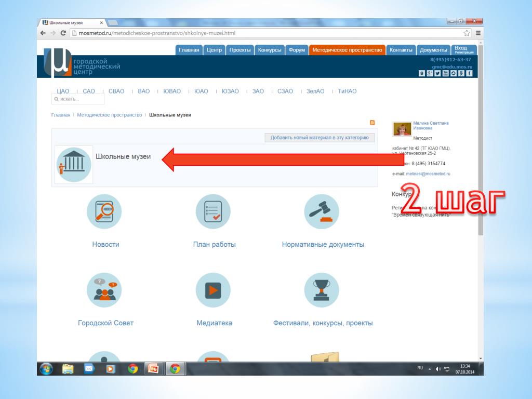Open the media player on the taskbar
532x399 pixels.
110,369
